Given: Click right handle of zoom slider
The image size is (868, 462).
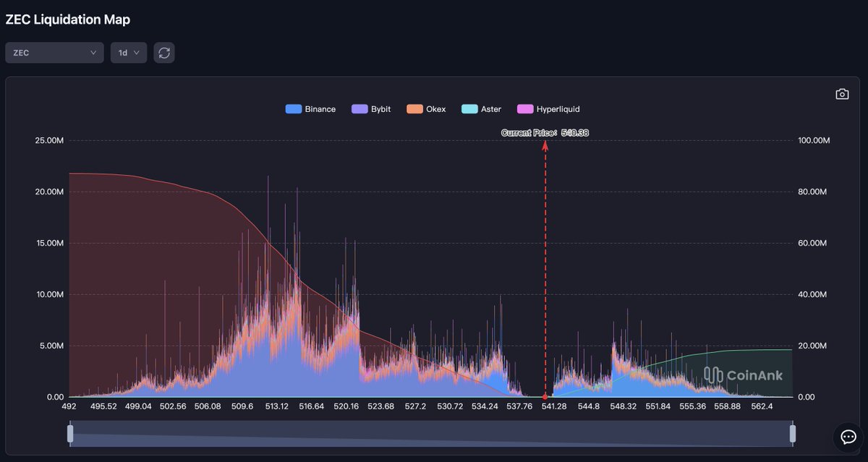Looking at the screenshot, I should tap(793, 434).
